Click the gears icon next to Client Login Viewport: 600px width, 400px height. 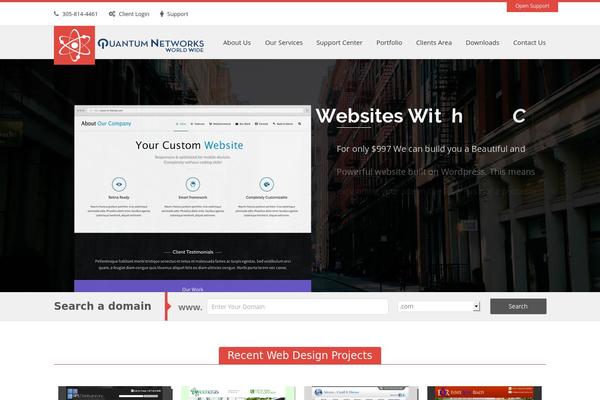tap(112, 14)
